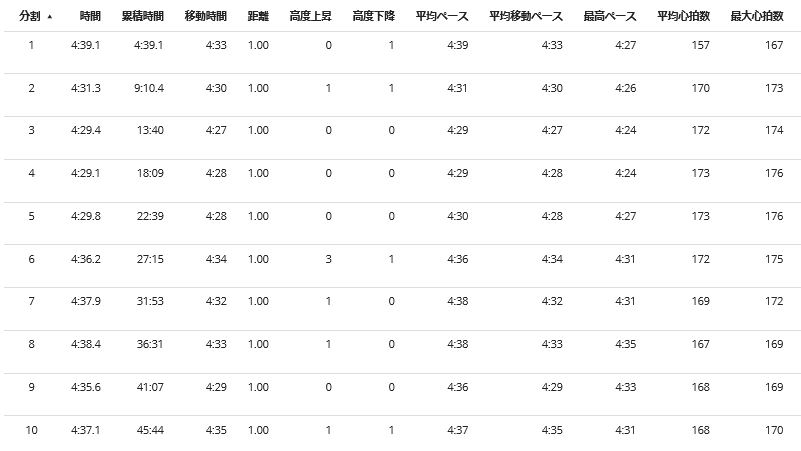The height and width of the screenshot is (451, 801).
Task: Click cumulative time 45:44 in row 10
Action: (x=150, y=430)
